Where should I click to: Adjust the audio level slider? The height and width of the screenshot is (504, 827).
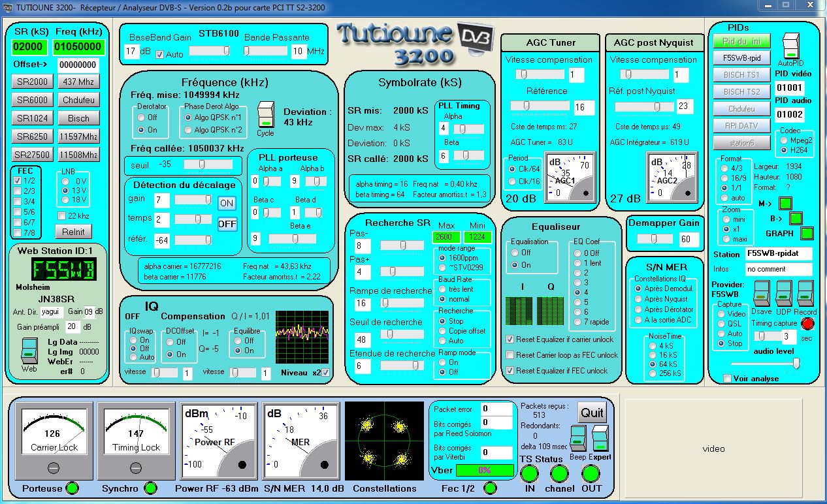click(764, 364)
